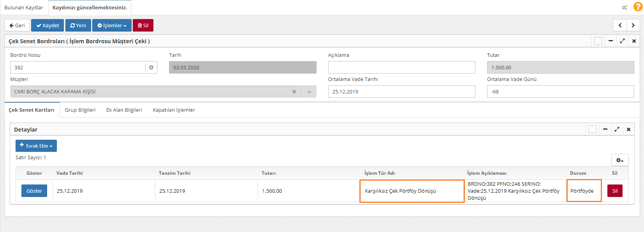This screenshot has height=232, width=644.
Task: Open the grid settings gear dropdown
Action: pos(619,160)
